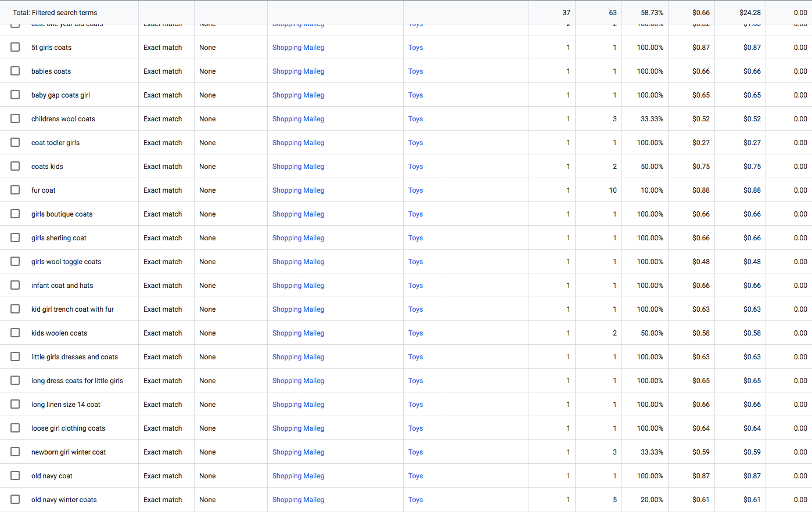The height and width of the screenshot is (512, 812).
Task: Tick the checkbox beside 'fur coat'
Action: (15, 190)
